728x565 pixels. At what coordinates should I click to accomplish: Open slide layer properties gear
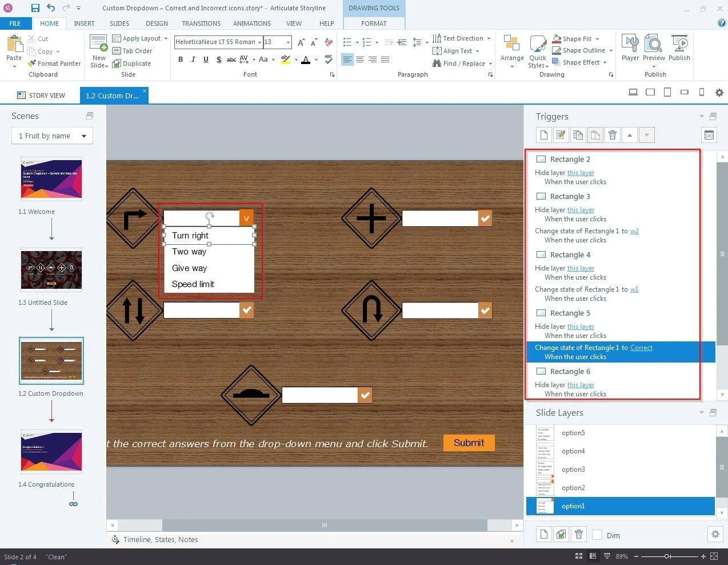click(715, 534)
